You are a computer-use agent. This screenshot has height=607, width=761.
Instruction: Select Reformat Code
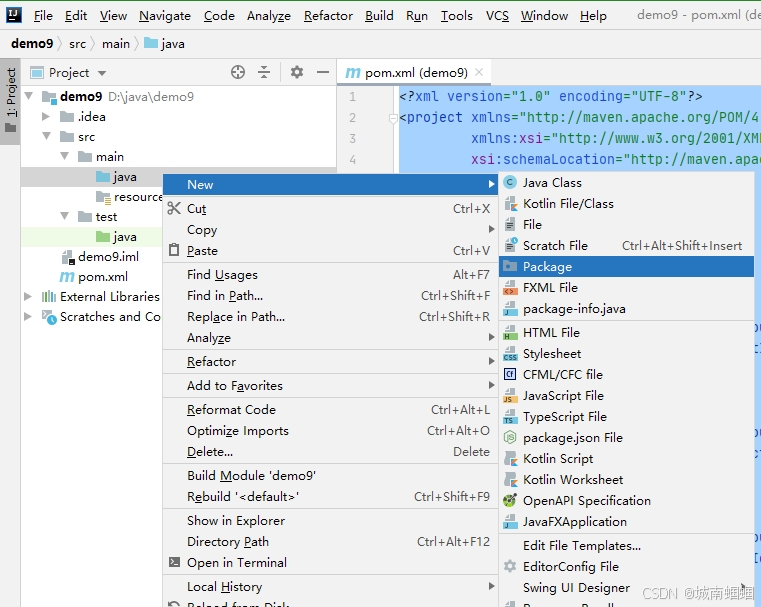pyautogui.click(x=331, y=410)
